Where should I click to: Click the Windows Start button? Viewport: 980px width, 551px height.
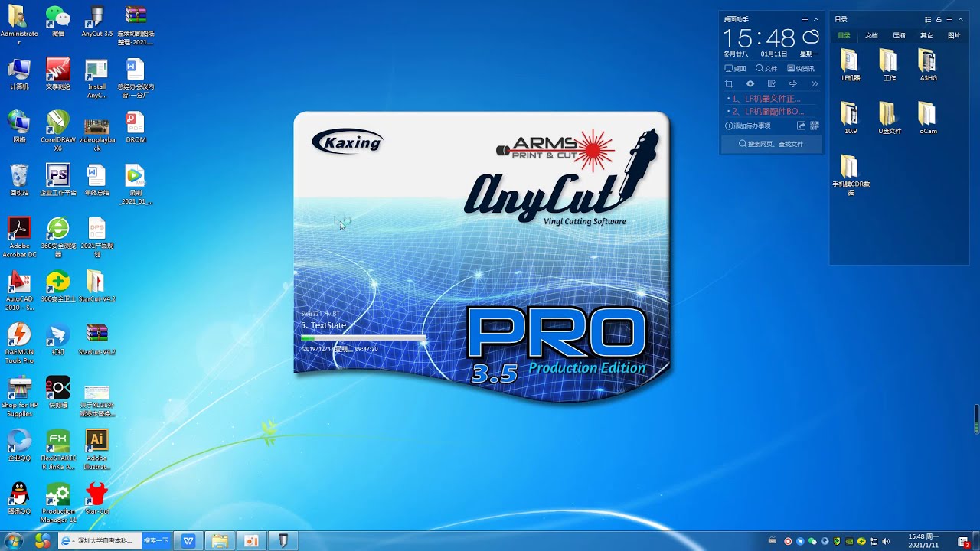click(13, 541)
